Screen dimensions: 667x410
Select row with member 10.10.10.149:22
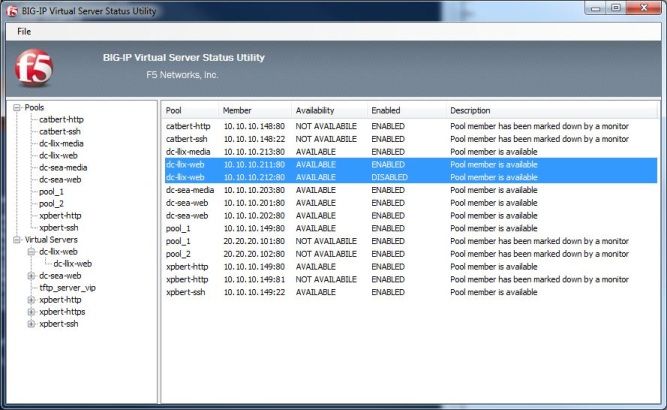coord(411,292)
